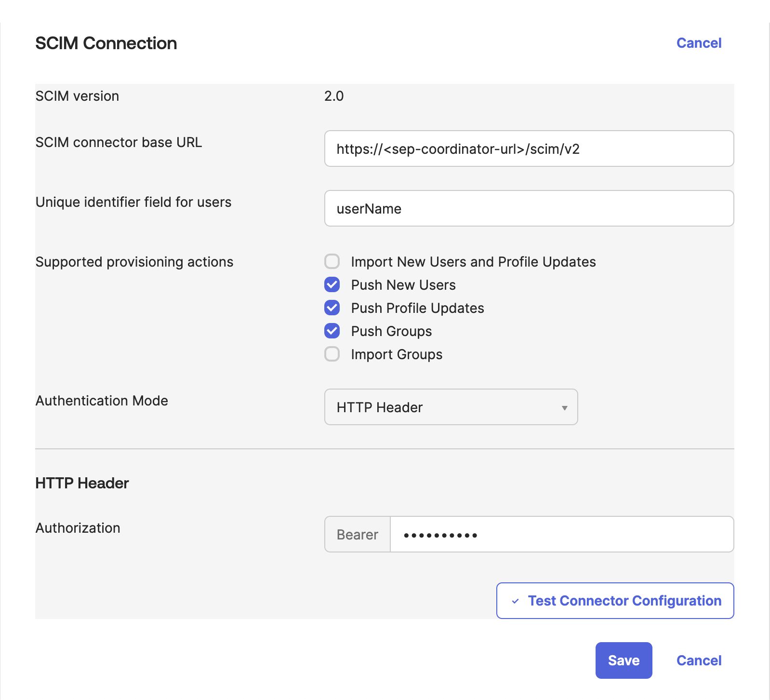Click the Bearer prefix label

coord(358,534)
